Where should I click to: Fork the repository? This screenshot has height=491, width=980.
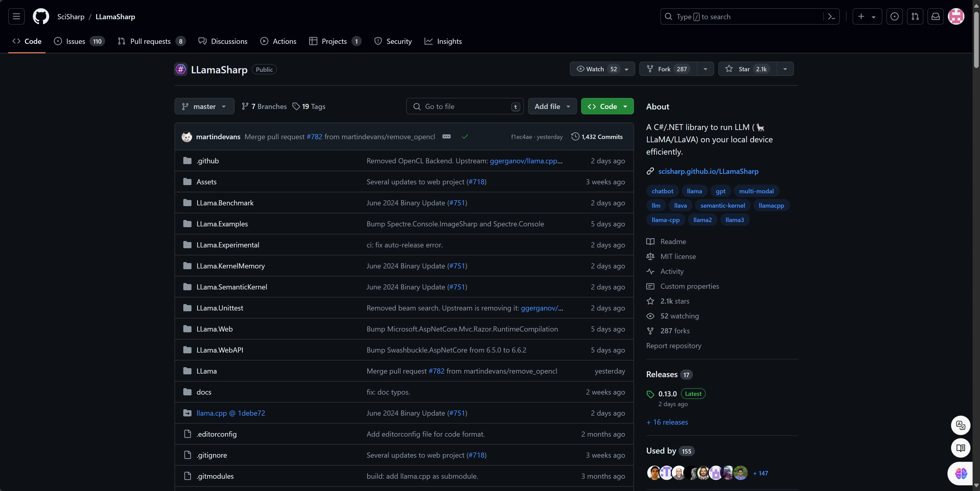[669, 69]
